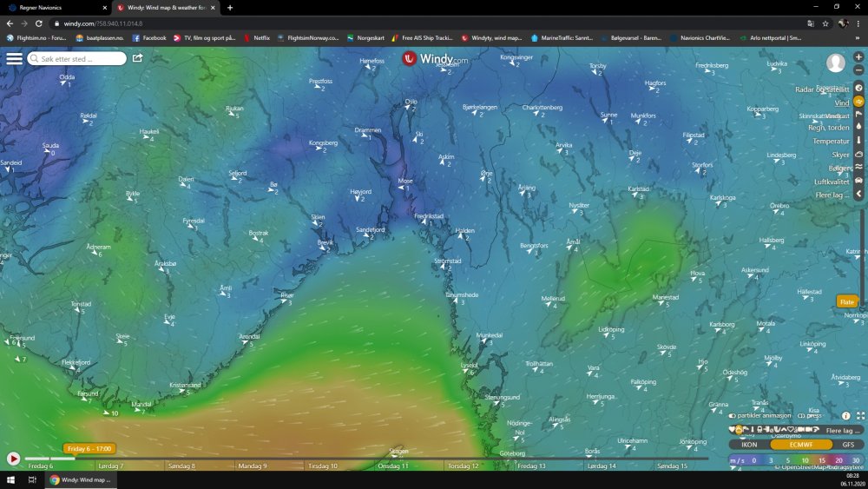Click the Windy.com logo

[x=435, y=59]
